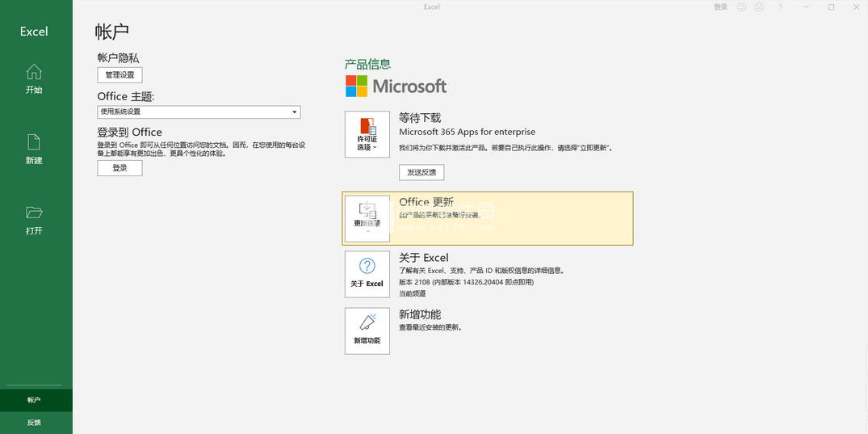
Task: Go to the 打开 open files page
Action: click(35, 221)
